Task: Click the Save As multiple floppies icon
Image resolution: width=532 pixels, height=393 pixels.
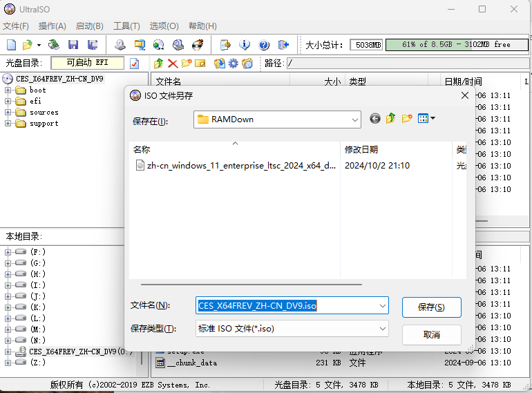Action: [x=93, y=44]
